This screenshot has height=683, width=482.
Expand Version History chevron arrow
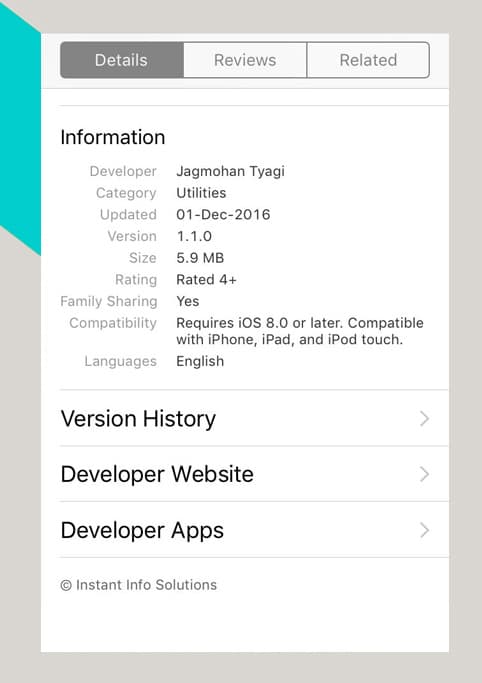click(425, 419)
